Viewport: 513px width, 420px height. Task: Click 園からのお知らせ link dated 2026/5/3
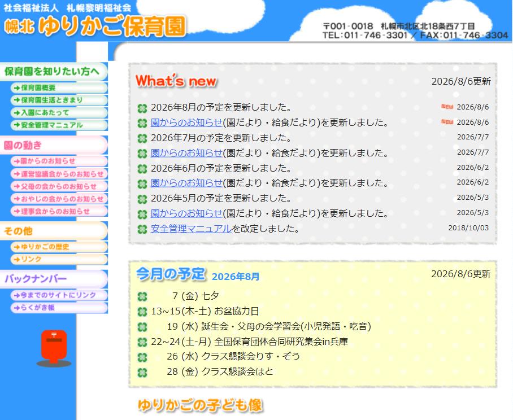pos(186,213)
